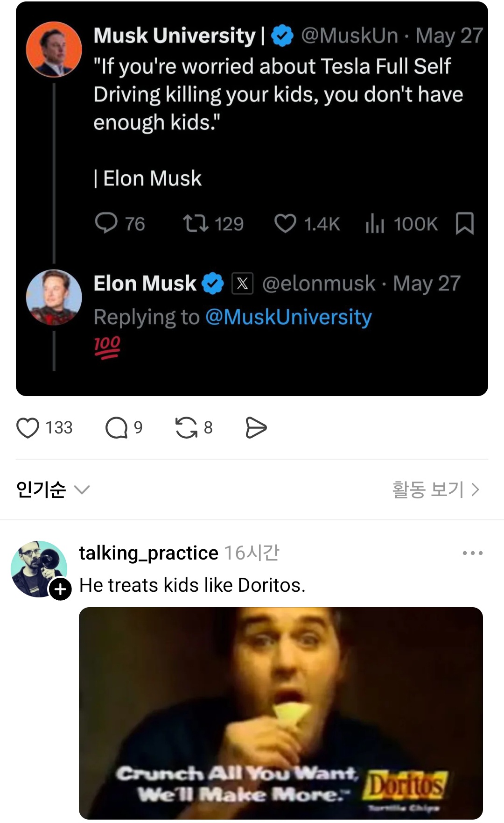Tap the @MuskUniversity mention link
Viewport: 504px width, 823px height.
pos(288,317)
